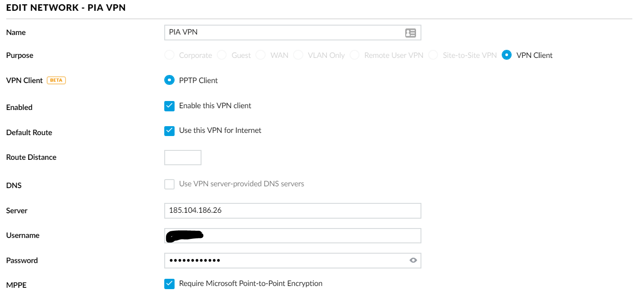Click the BETA badge beside VPN Client

pos(56,80)
